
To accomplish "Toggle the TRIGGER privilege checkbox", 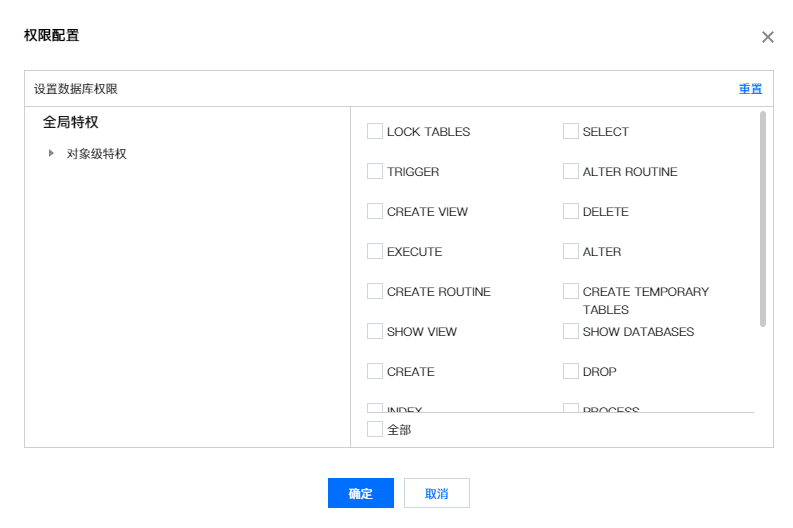I will [x=375, y=171].
